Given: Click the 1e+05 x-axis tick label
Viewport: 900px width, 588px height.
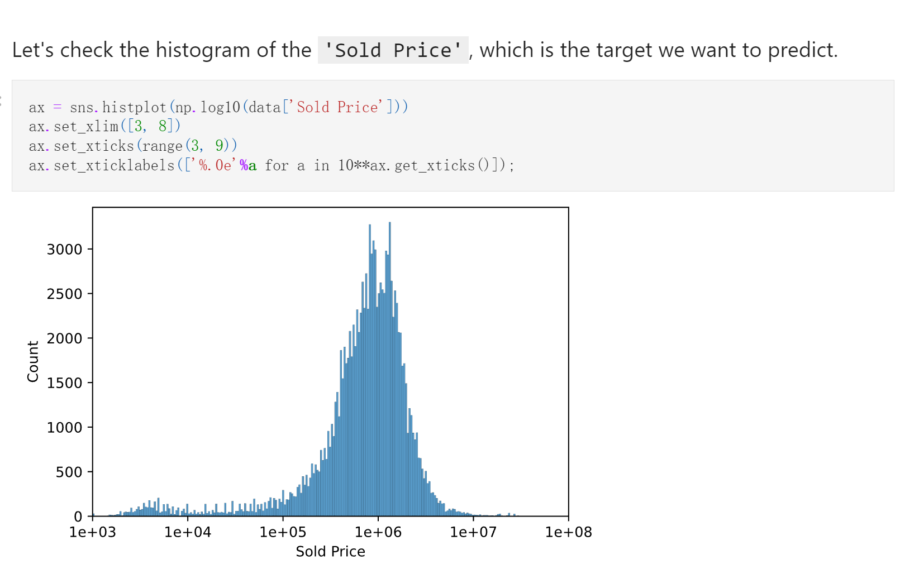Looking at the screenshot, I should coord(283,532).
